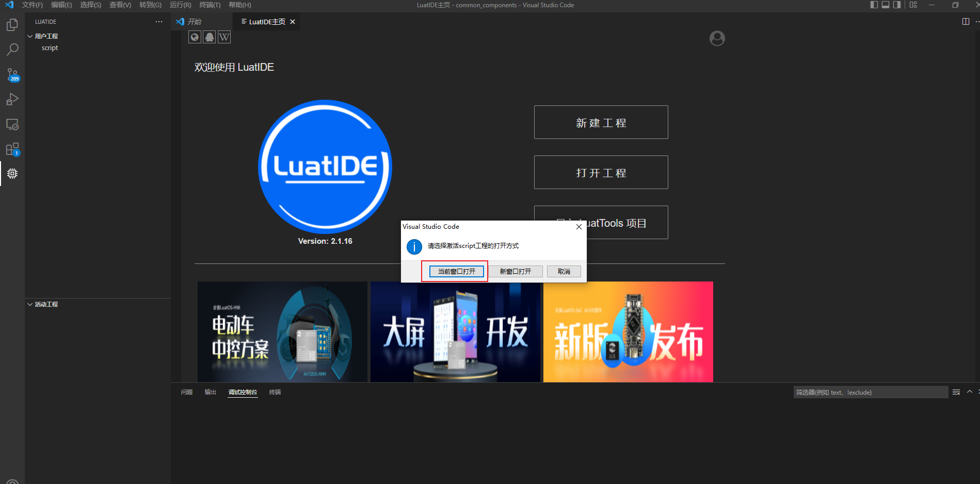The height and width of the screenshot is (484, 980).
Task: Open the Explorer view in activity bar
Action: click(12, 25)
